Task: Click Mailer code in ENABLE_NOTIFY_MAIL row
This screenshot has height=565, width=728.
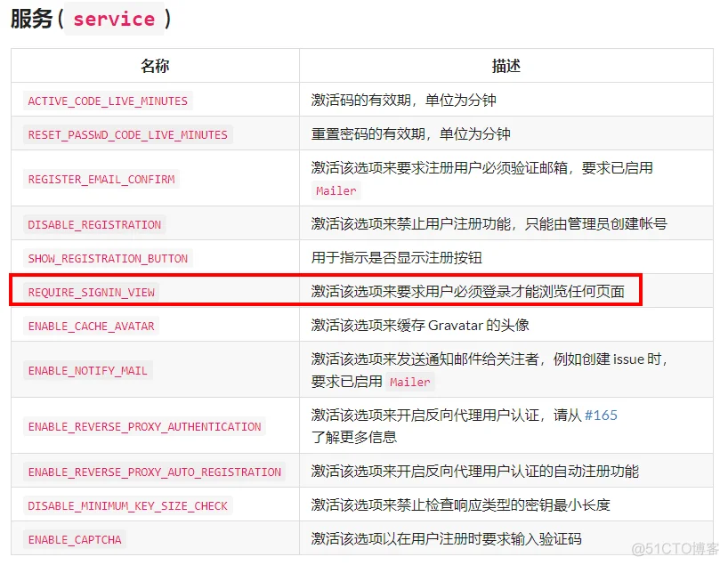Action: (x=410, y=382)
